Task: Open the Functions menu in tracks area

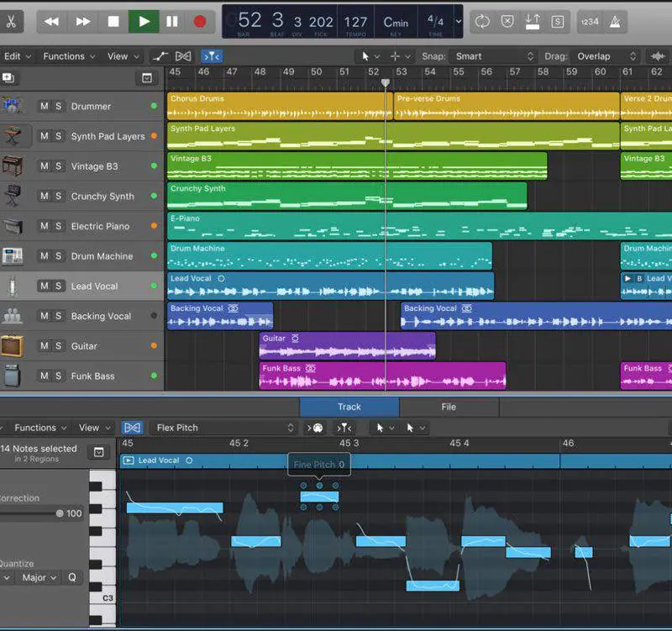Action: click(69, 56)
